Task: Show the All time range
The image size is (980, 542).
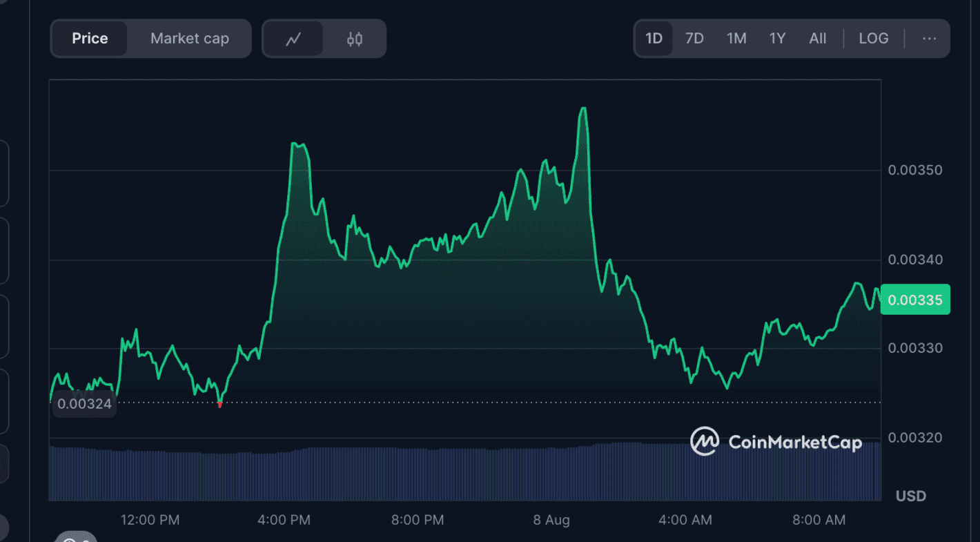Action: click(818, 39)
